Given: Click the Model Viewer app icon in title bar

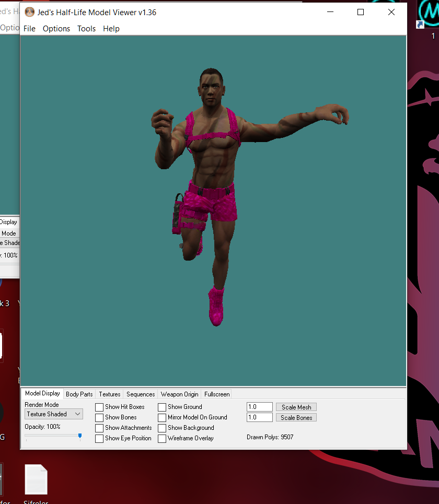Looking at the screenshot, I should pos(30,12).
